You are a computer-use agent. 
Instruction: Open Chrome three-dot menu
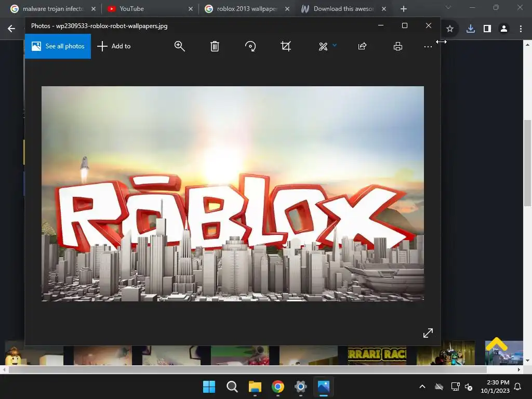point(521,29)
